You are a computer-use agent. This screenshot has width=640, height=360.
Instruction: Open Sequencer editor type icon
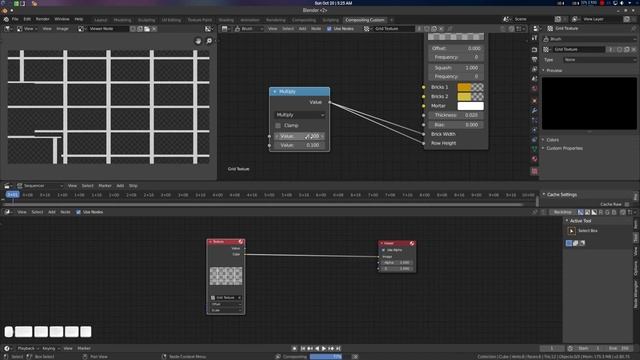coord(7,186)
